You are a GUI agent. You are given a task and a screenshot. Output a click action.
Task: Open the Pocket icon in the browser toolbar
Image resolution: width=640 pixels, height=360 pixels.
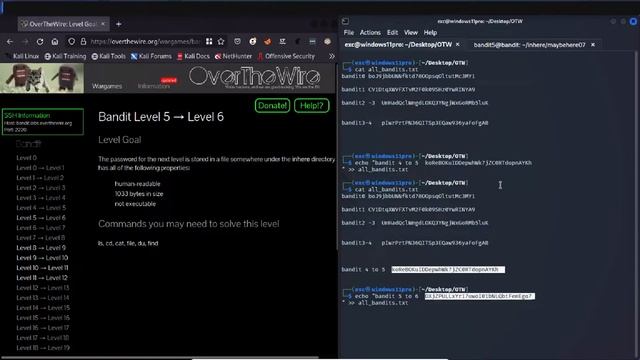pos(237,41)
